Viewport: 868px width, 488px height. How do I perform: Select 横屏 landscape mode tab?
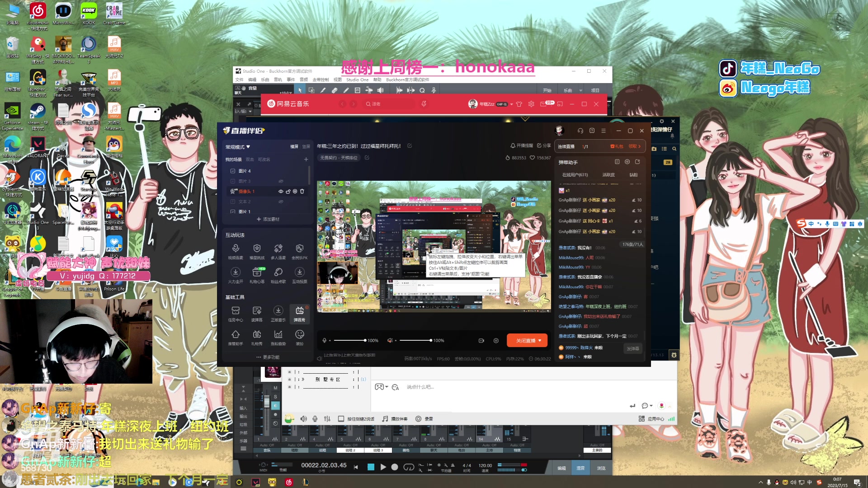[294, 147]
